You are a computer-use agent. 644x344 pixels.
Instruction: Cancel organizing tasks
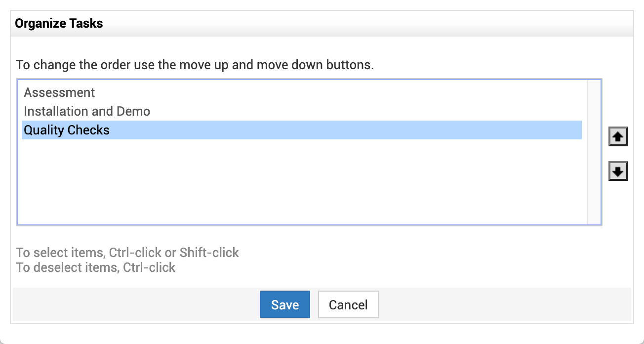(348, 304)
